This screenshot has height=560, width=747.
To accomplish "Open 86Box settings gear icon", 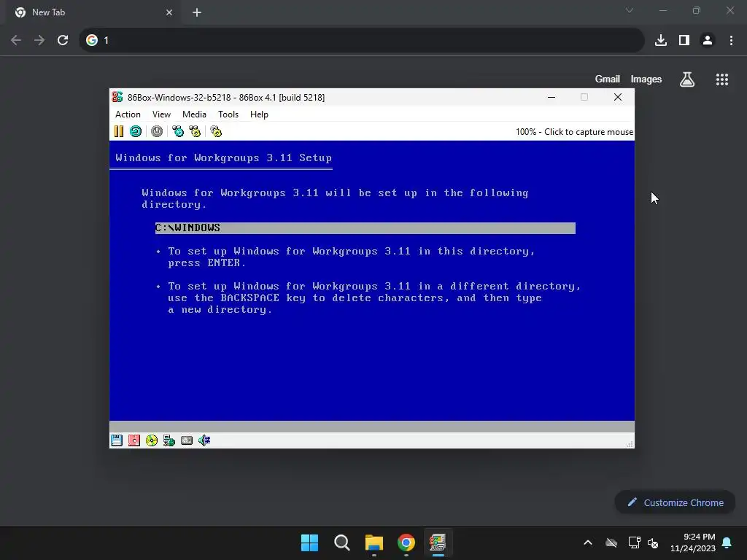I will pos(216,131).
